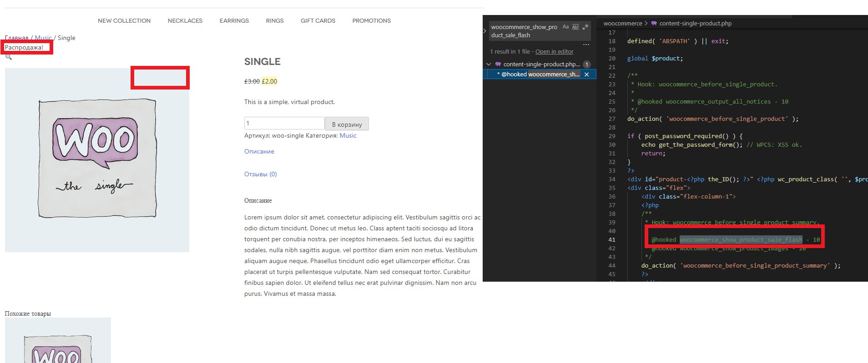The width and height of the screenshot is (868, 363).
Task: Click the 'if ( post_password_required() )' code line
Action: [x=685, y=136]
